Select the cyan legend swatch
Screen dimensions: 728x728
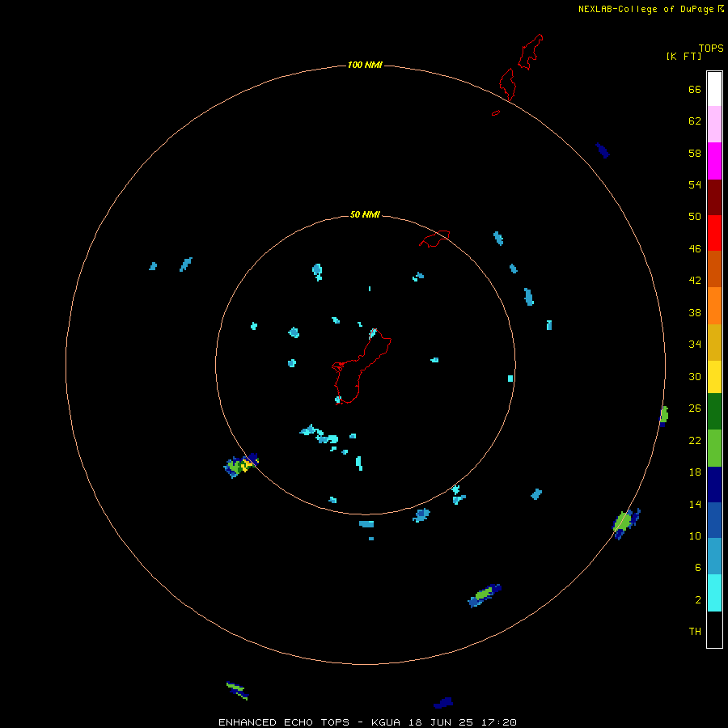714,593
